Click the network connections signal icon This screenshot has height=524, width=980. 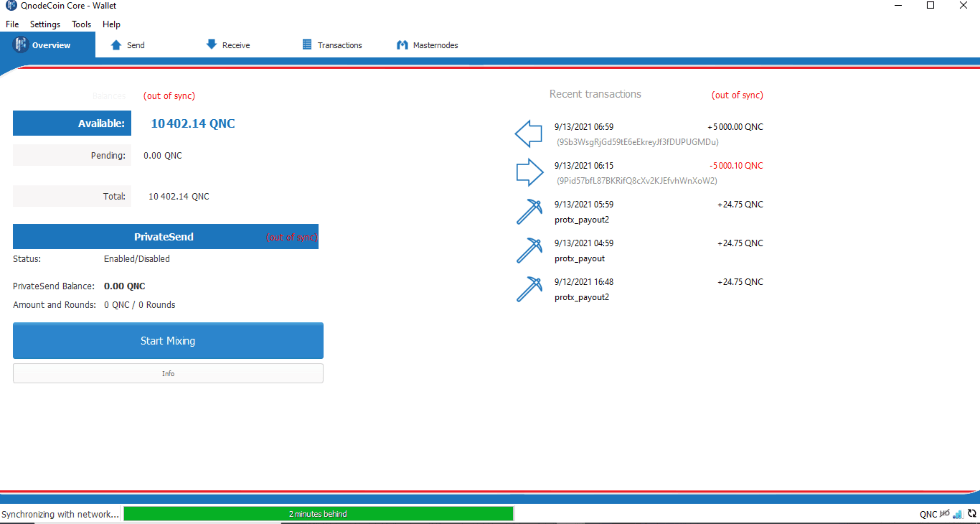click(x=958, y=514)
